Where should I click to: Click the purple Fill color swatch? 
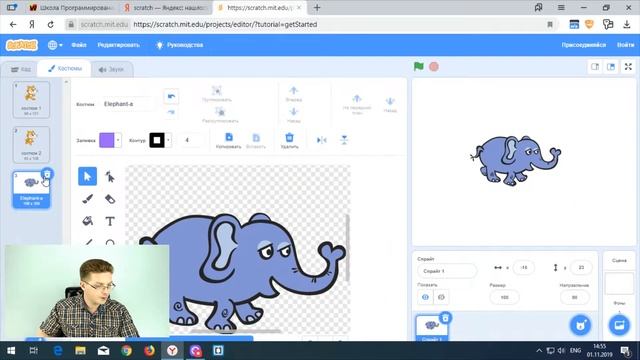(x=107, y=140)
